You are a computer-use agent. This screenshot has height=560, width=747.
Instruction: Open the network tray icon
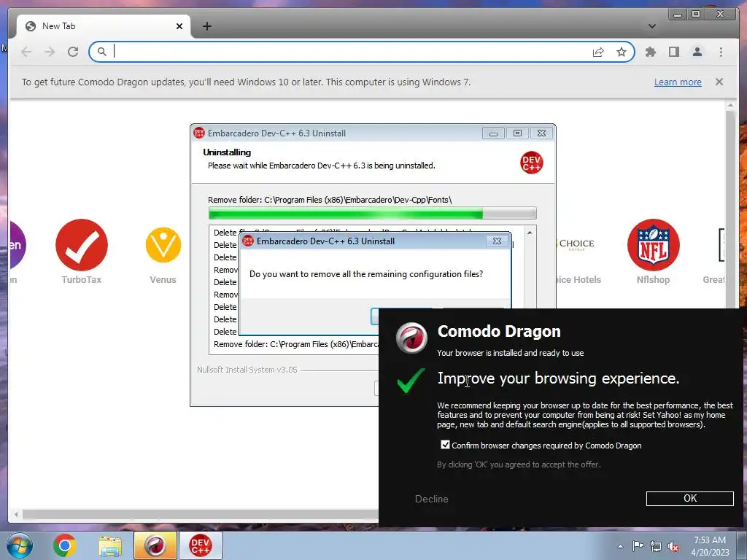[656, 546]
